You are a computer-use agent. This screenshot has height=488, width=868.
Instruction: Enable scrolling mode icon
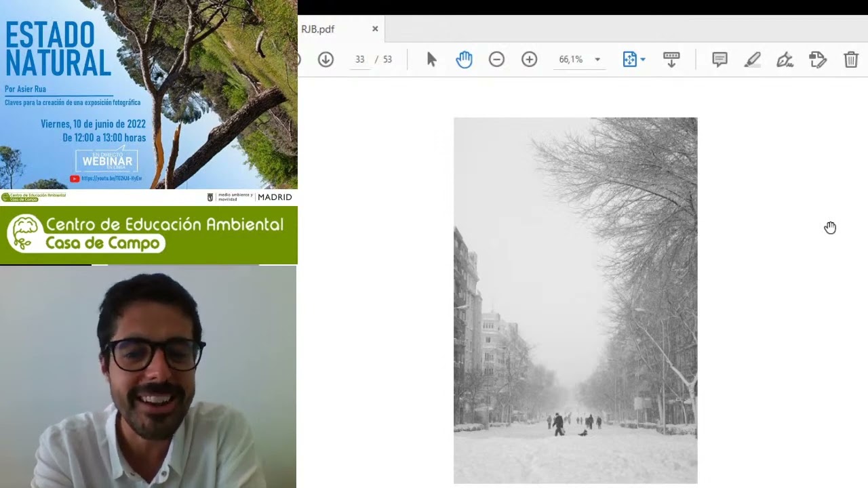tap(671, 60)
